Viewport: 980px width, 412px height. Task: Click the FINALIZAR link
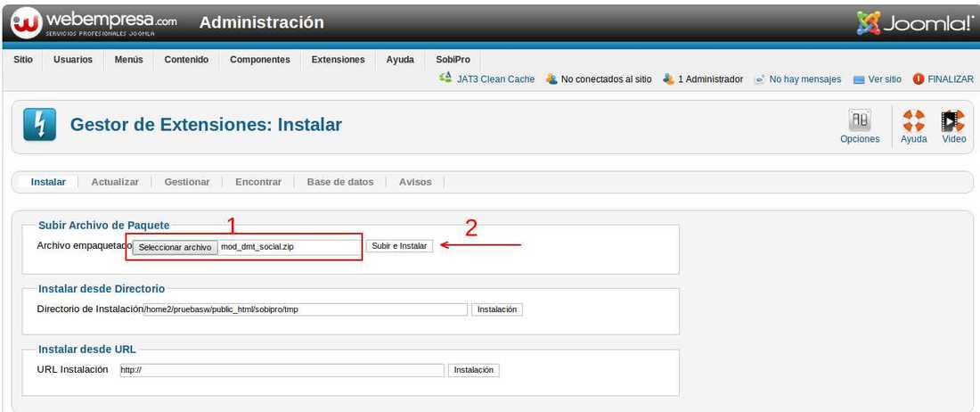pos(950,79)
